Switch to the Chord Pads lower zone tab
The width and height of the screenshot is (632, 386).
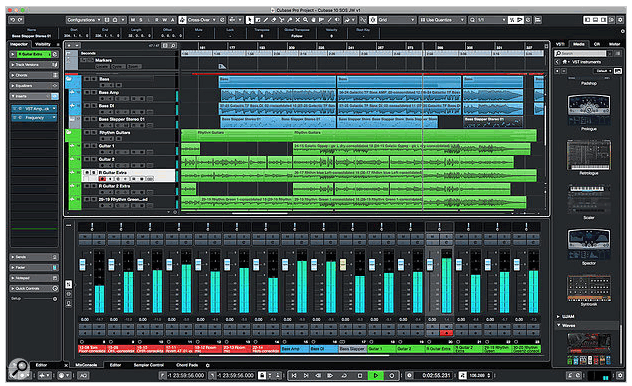(x=187, y=365)
